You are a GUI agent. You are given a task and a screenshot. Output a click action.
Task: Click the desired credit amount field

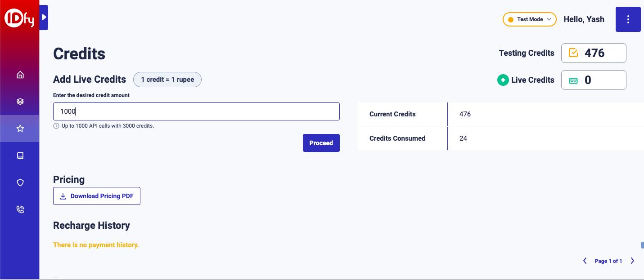click(x=196, y=111)
